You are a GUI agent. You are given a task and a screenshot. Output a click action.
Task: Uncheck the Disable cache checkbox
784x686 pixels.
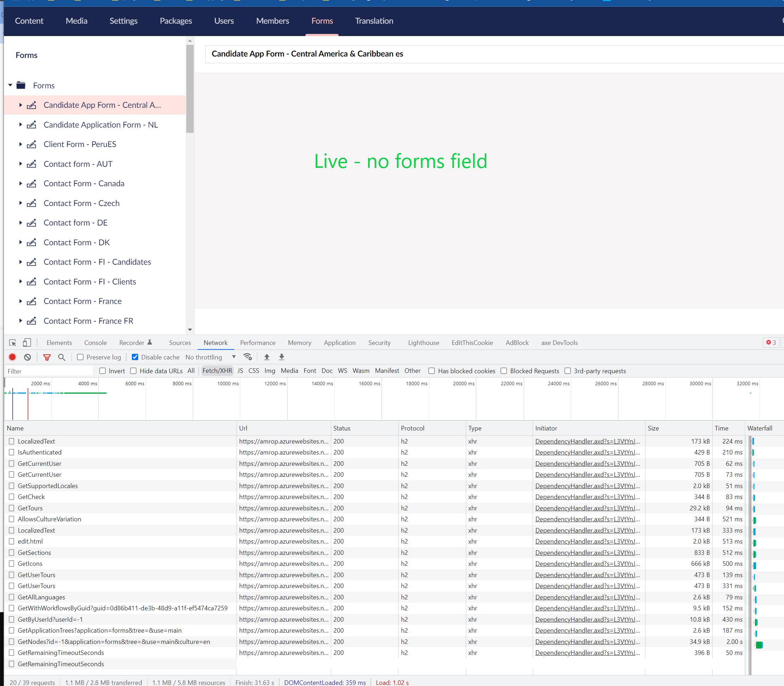point(135,357)
